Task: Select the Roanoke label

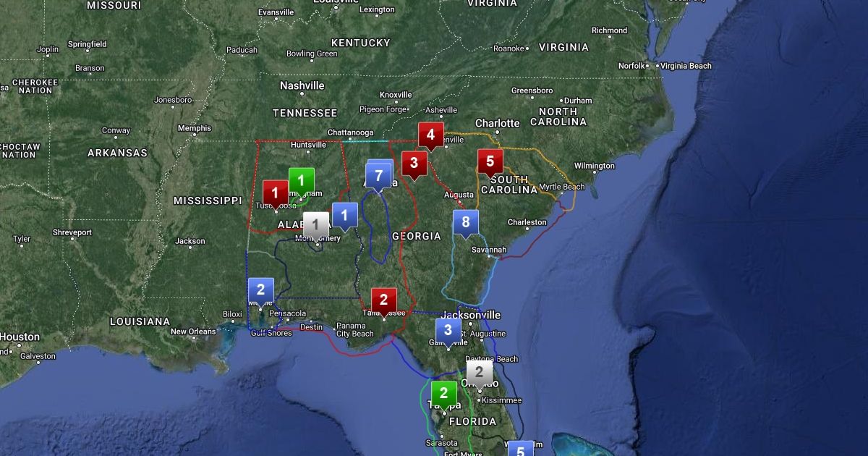Action: pyautogui.click(x=509, y=48)
